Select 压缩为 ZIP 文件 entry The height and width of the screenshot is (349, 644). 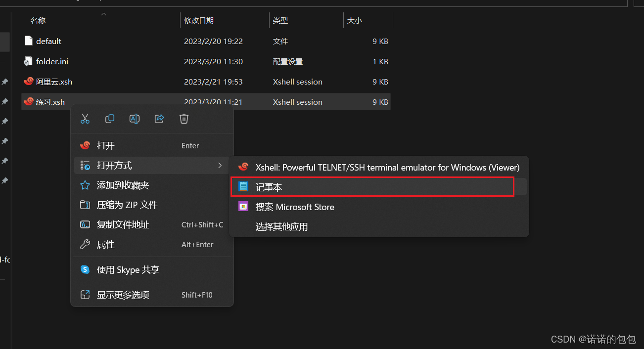[152, 205]
